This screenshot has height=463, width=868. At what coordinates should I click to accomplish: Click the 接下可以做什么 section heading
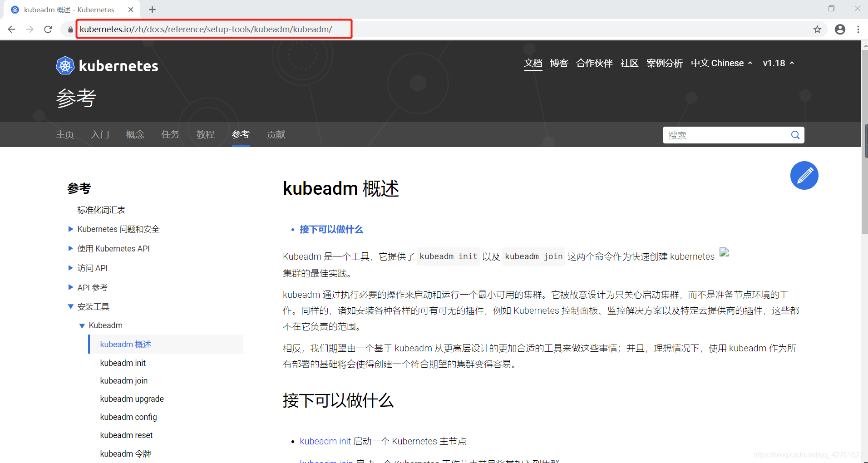338,400
